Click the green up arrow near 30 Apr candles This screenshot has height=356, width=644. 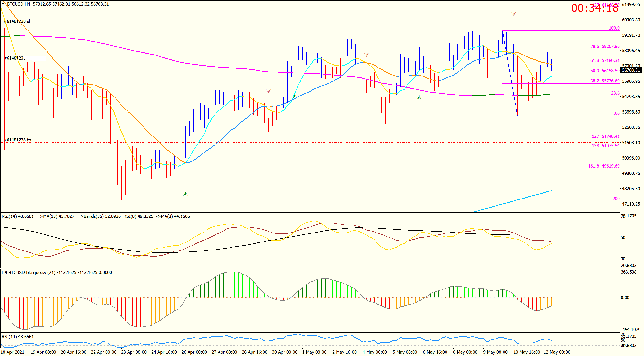[x=295, y=96]
